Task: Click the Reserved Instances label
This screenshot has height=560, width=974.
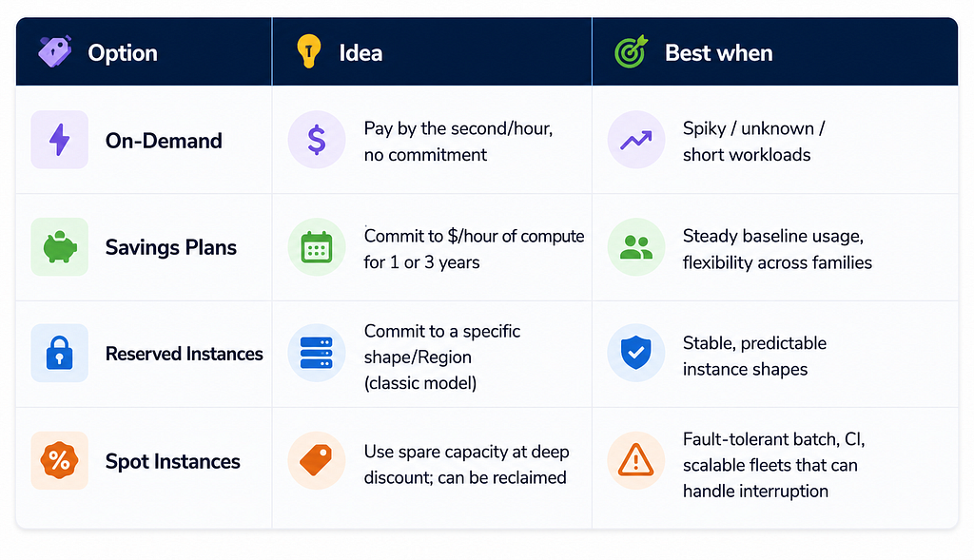Action: tap(184, 354)
